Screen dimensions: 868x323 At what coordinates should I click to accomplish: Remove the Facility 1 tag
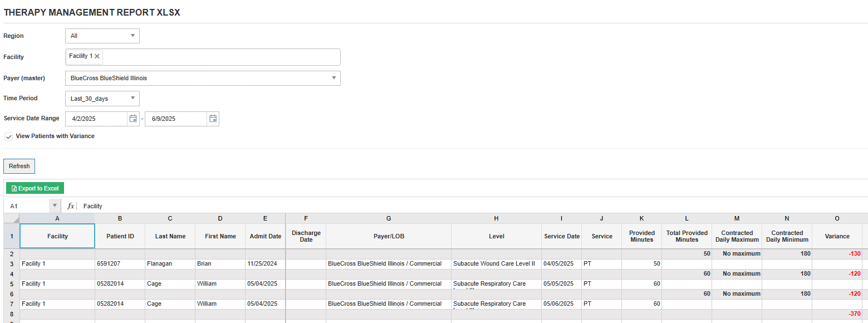97,56
